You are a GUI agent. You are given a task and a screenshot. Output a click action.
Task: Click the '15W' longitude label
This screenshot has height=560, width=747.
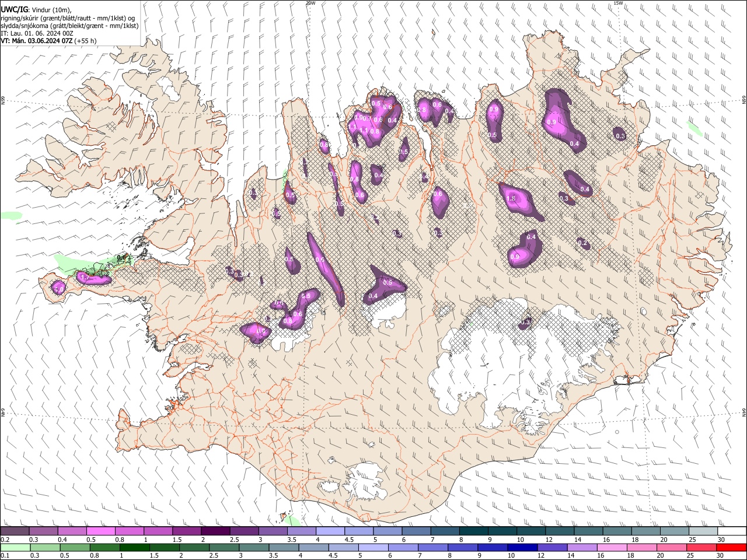point(618,3)
